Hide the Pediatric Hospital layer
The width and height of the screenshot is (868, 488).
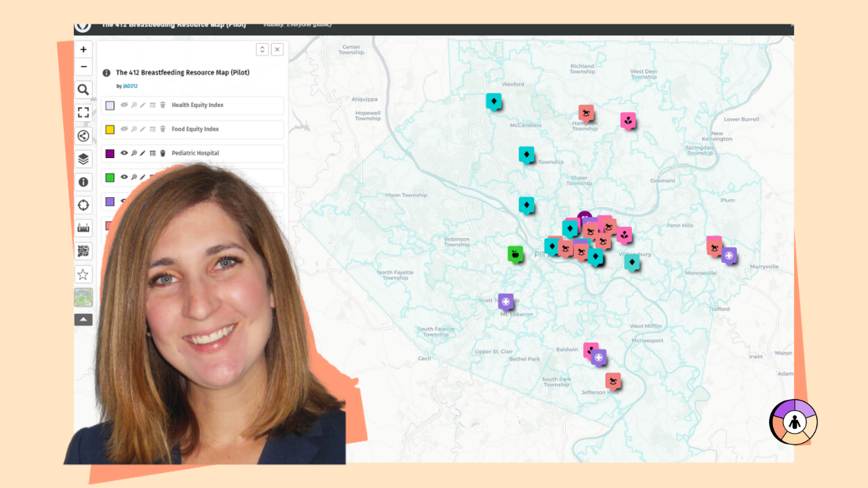[x=124, y=153]
